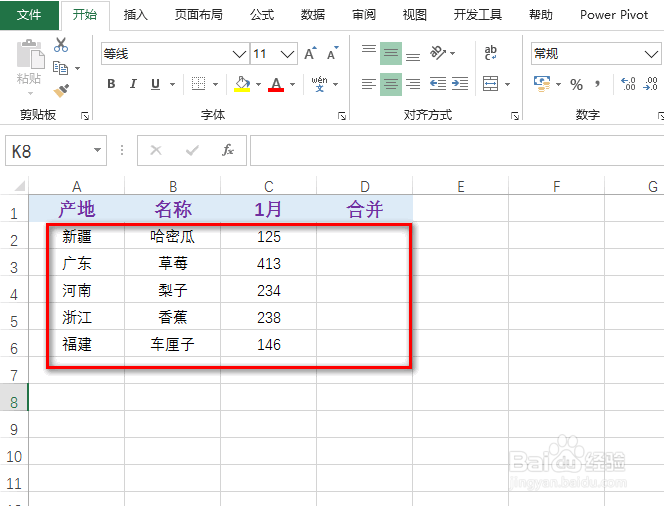This screenshot has width=664, height=506.
Task: Open the 常规 number format dropdown
Action: pos(651,54)
